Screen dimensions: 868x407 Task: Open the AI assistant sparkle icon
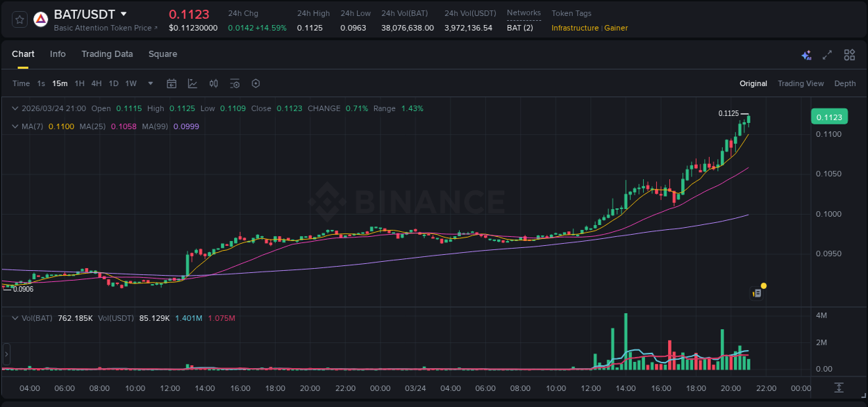click(x=806, y=55)
